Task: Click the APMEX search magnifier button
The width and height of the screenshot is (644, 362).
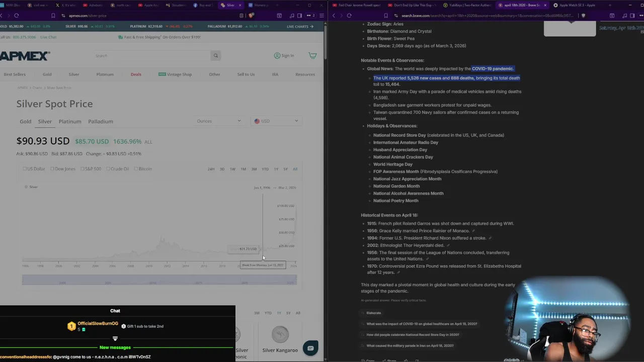Action: pos(216,56)
